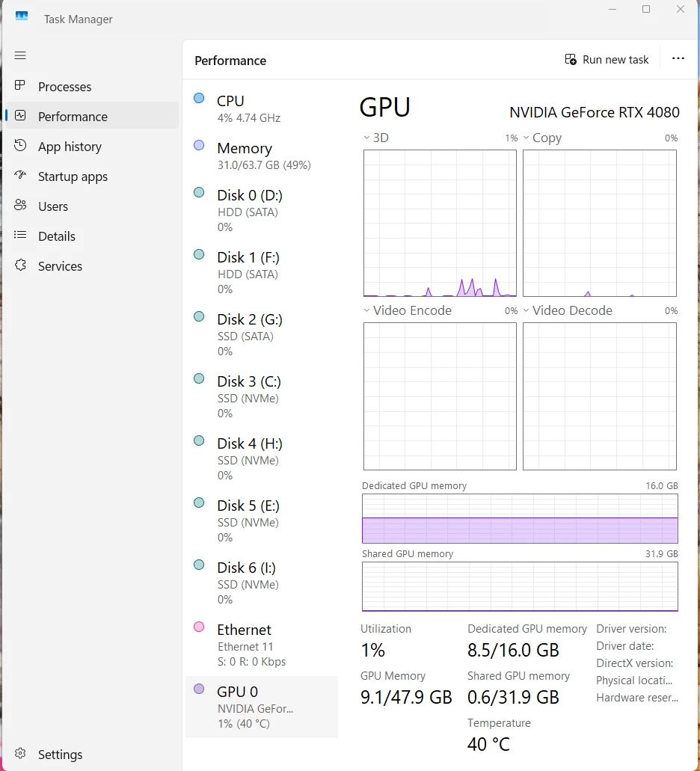Click the Startup apps gauge icon

pos(20,175)
